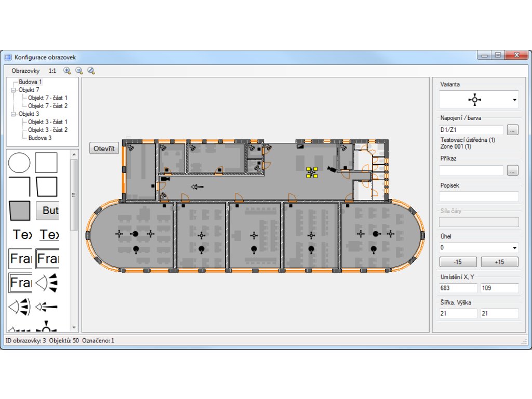Zoom out with the minus magnifier icon
Image resolution: width=532 pixels, height=399 pixels.
click(x=79, y=71)
